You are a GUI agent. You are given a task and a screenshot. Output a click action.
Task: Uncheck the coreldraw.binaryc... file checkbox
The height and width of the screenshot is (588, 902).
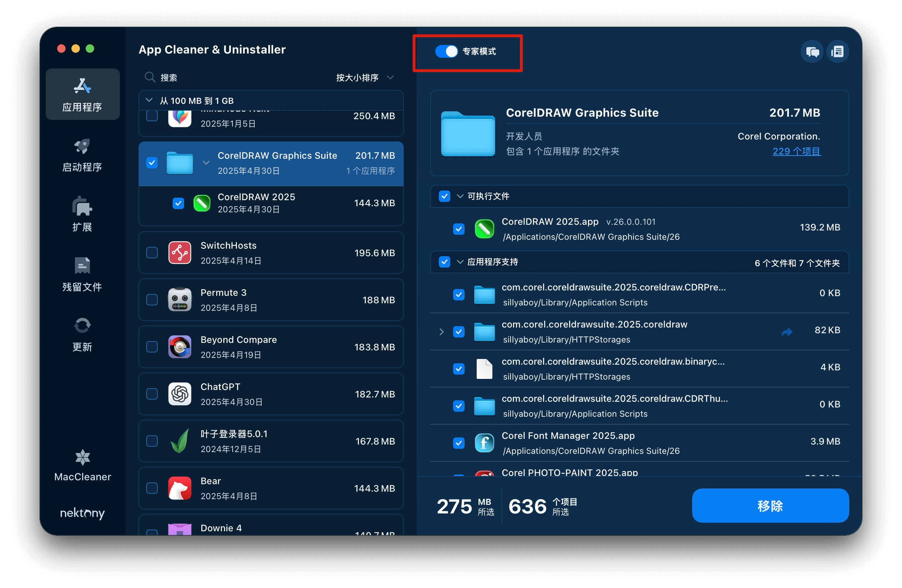[x=458, y=369]
